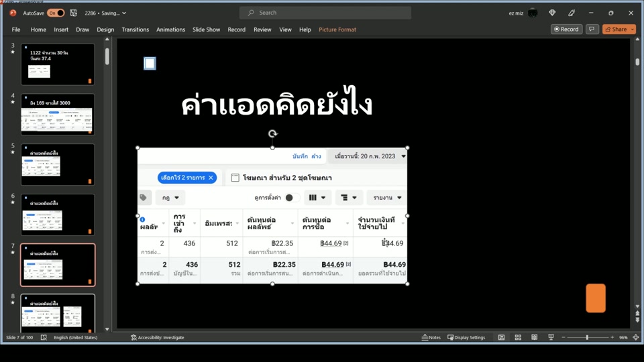Screen dimensions: 644x362
Task: Open the diamond premium icon
Action: click(x=552, y=13)
